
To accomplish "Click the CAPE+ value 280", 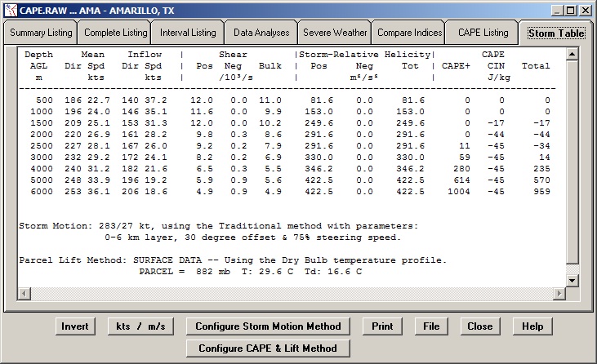I will tap(461, 169).
